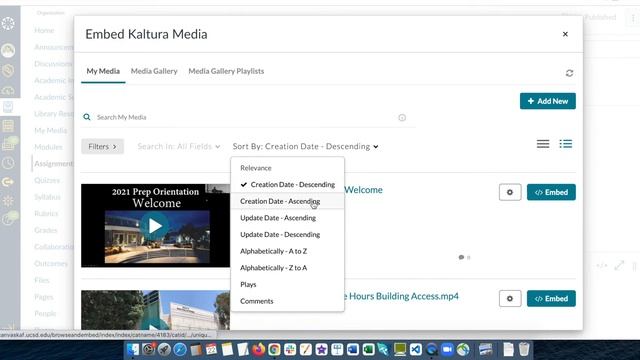The width and height of the screenshot is (640, 360).
Task: Open Home in the course navigation
Action: click(44, 31)
